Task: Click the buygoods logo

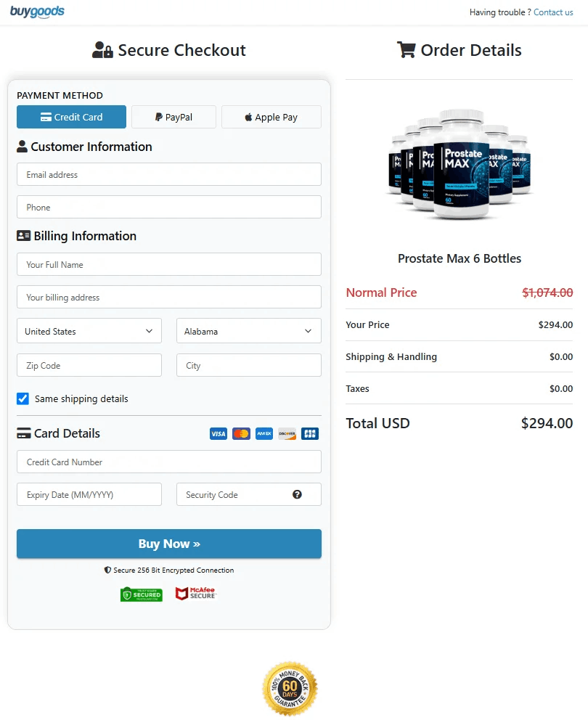Action: coord(37,12)
